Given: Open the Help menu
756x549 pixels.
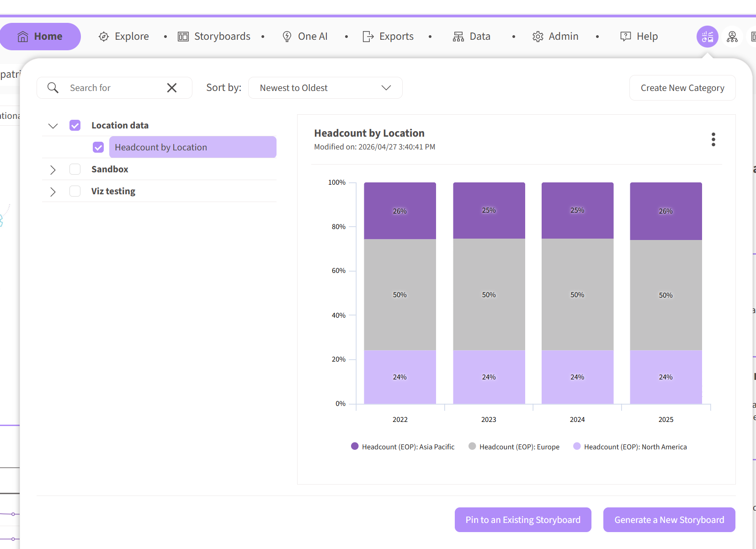Looking at the screenshot, I should point(639,37).
